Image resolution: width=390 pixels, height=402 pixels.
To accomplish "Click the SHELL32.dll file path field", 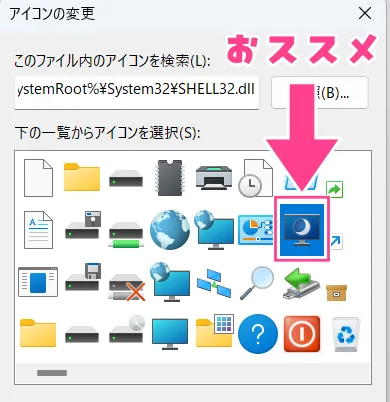I will tap(137, 92).
